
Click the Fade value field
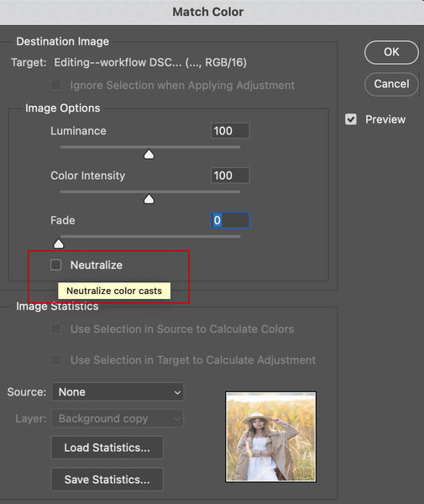(230, 220)
